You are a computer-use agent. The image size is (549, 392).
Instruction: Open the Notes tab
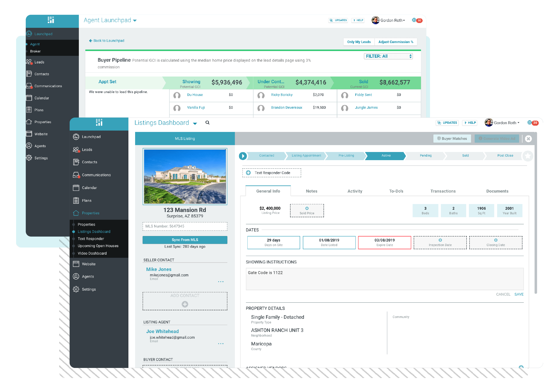pyautogui.click(x=311, y=191)
